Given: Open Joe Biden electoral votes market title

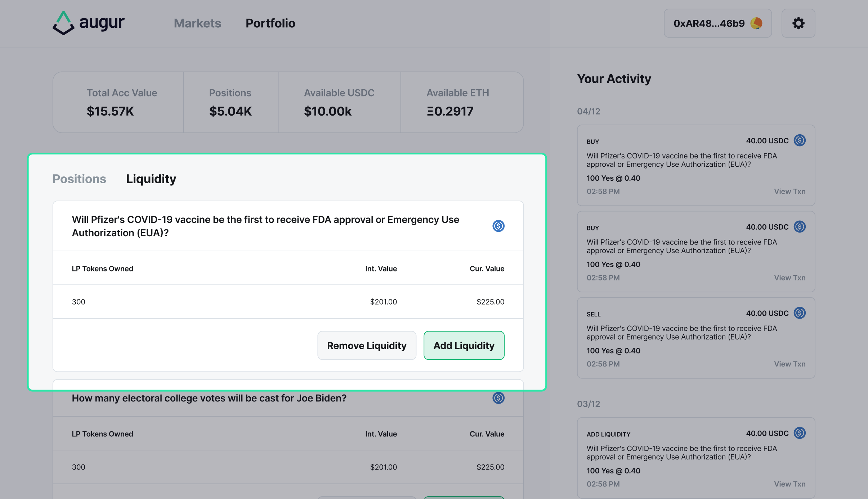Looking at the screenshot, I should point(209,398).
